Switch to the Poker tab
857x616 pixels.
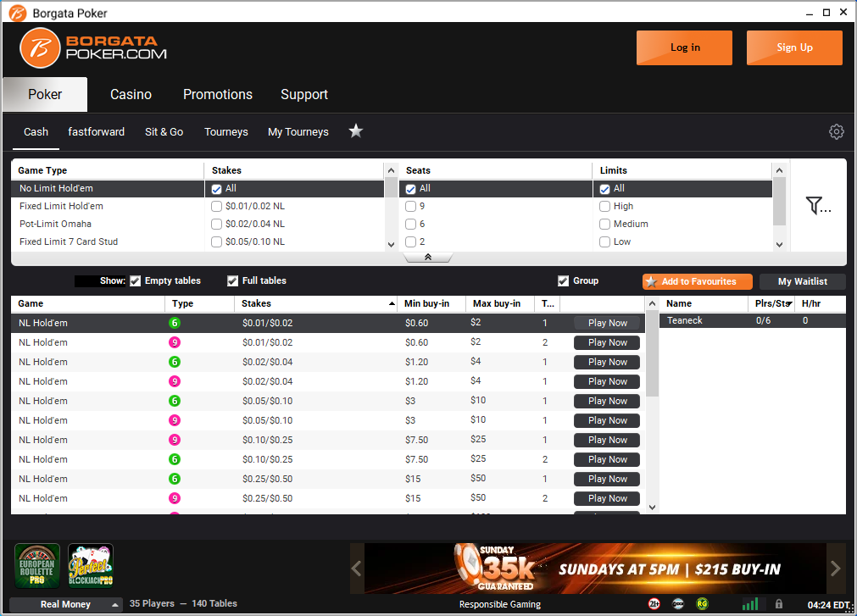pos(45,94)
